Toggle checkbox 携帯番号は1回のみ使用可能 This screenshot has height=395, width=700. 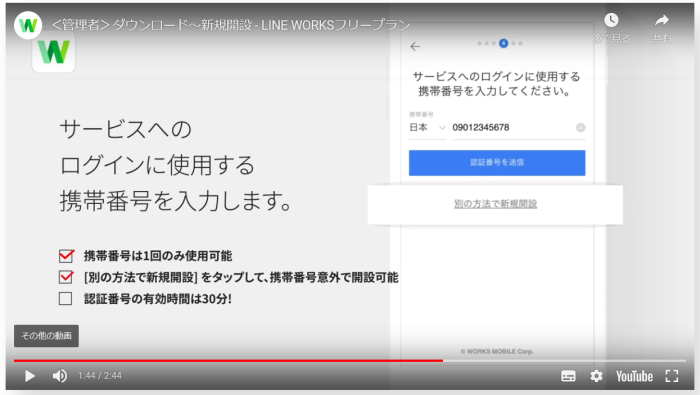(x=66, y=256)
